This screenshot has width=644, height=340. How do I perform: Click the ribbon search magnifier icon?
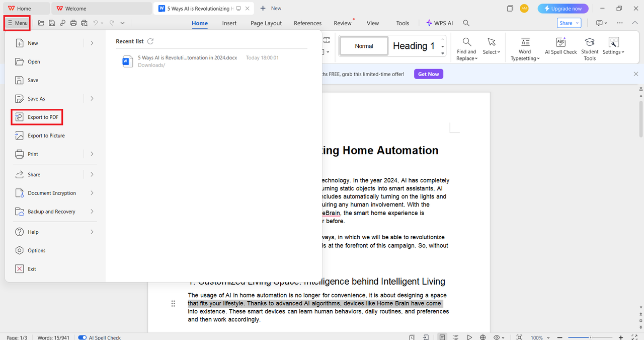pos(466,23)
